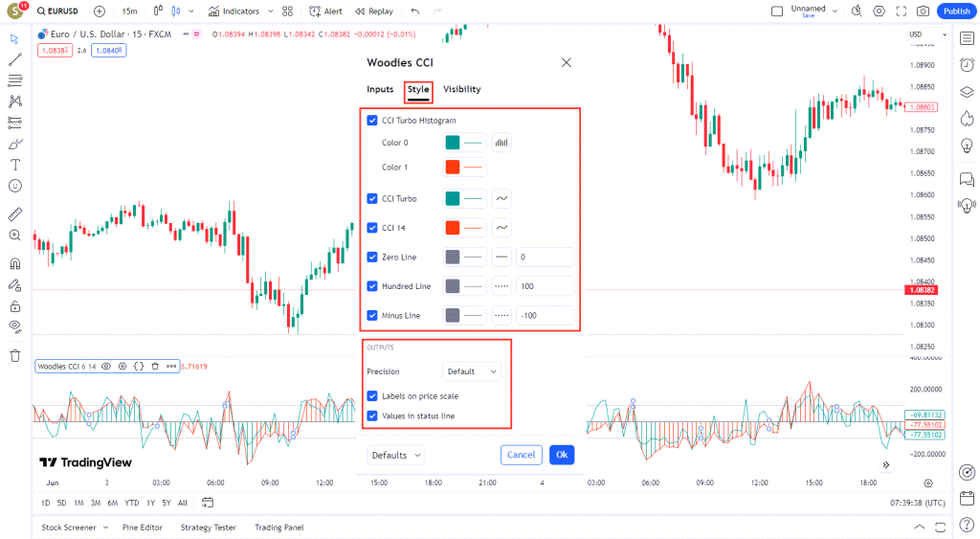The image size is (980, 539).
Task: Switch to the Visibility tab
Action: (x=461, y=89)
